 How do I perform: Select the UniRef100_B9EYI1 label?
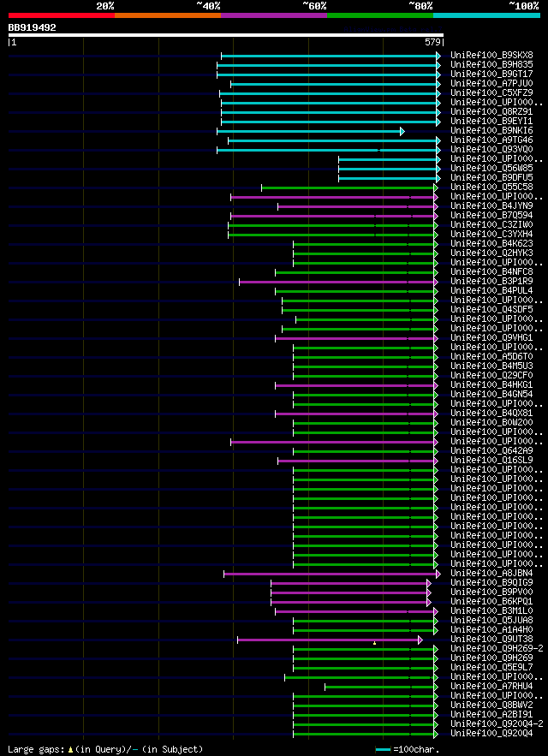point(491,121)
